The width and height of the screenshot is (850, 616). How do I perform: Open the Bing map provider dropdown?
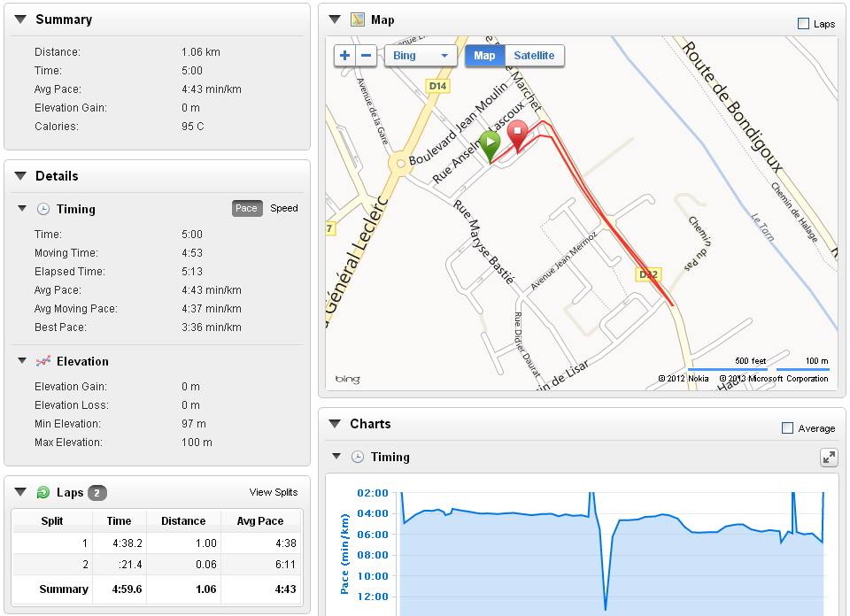point(420,56)
